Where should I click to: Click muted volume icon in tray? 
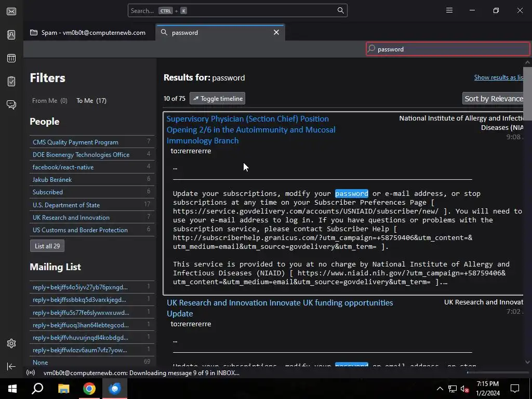click(x=464, y=389)
